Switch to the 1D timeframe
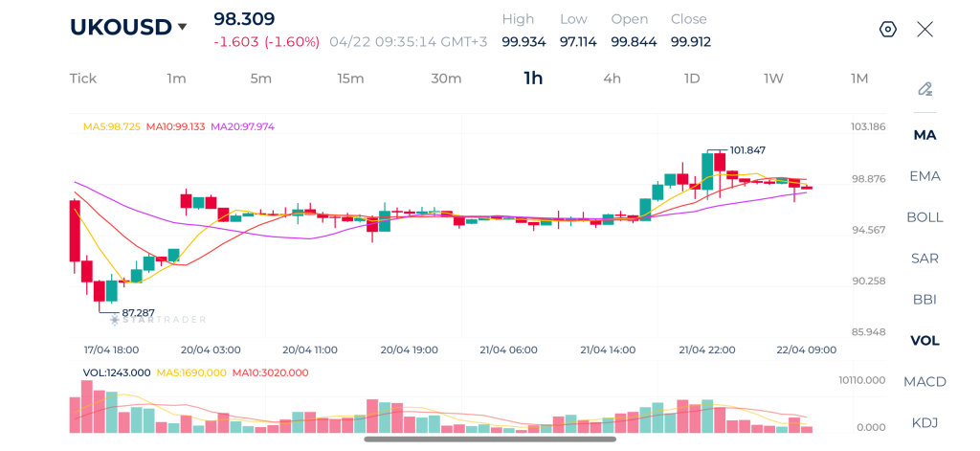The height and width of the screenshot is (451, 980). click(692, 79)
